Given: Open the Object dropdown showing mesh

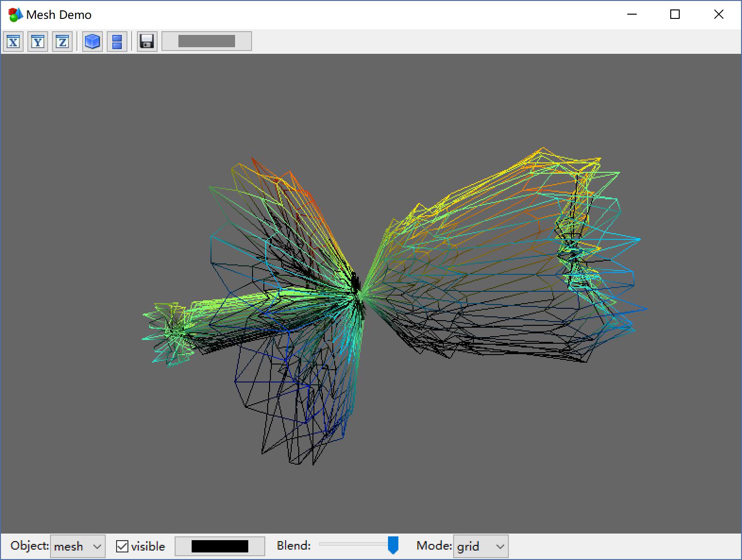Looking at the screenshot, I should pos(77,546).
